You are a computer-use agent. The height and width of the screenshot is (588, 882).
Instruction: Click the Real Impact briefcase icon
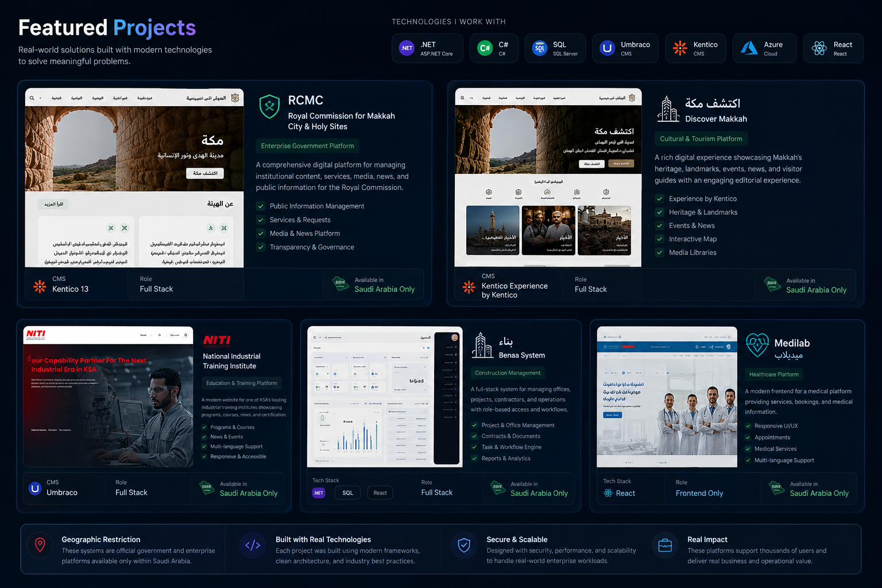[x=665, y=546]
